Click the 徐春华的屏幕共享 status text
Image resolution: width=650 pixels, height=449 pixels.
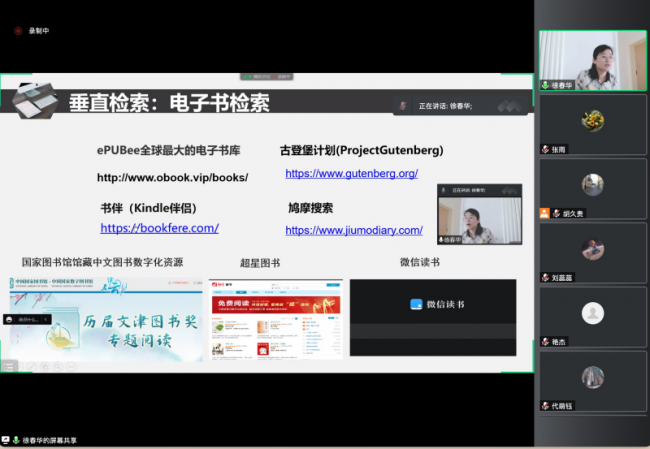50,440
